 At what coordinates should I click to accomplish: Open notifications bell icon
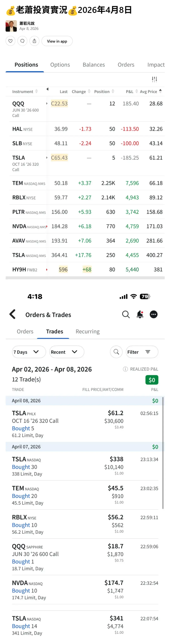point(140,314)
